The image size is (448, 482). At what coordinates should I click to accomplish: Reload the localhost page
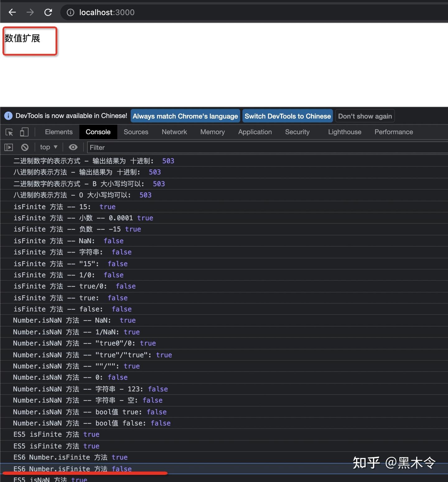(48, 12)
